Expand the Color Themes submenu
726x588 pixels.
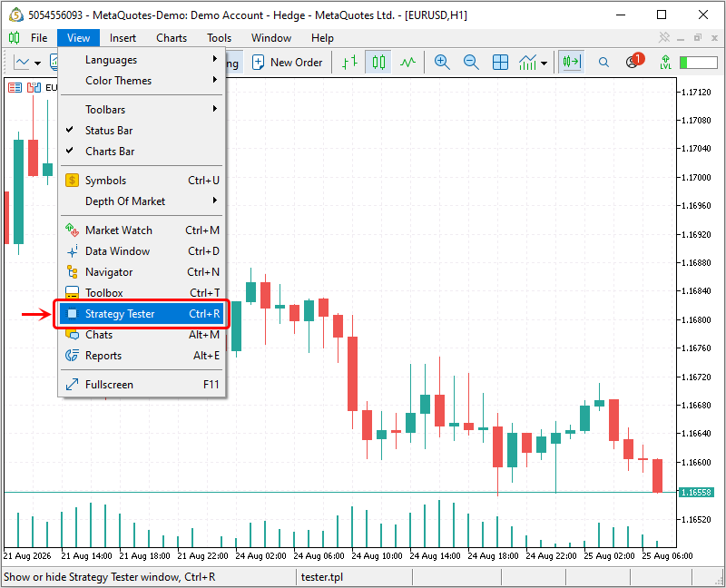point(142,81)
